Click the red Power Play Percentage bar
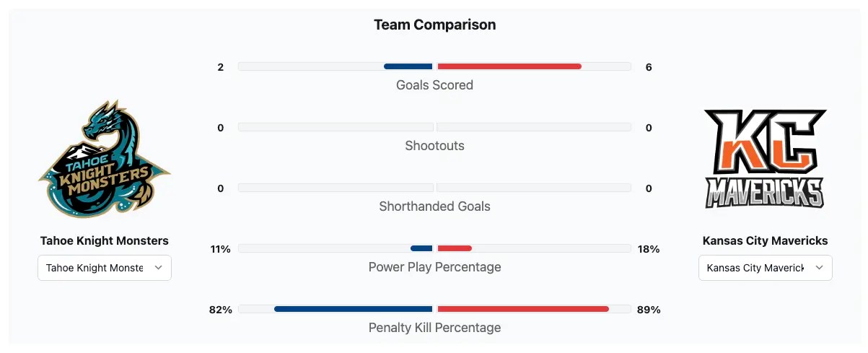This screenshot has width=868, height=353. coord(455,248)
